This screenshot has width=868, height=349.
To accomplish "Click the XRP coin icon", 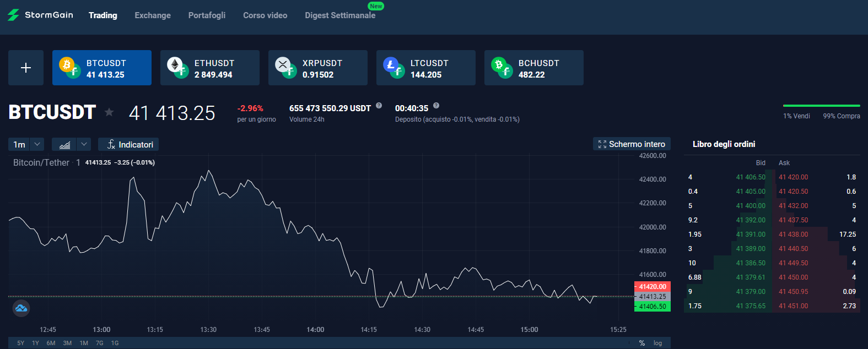I will [283, 65].
